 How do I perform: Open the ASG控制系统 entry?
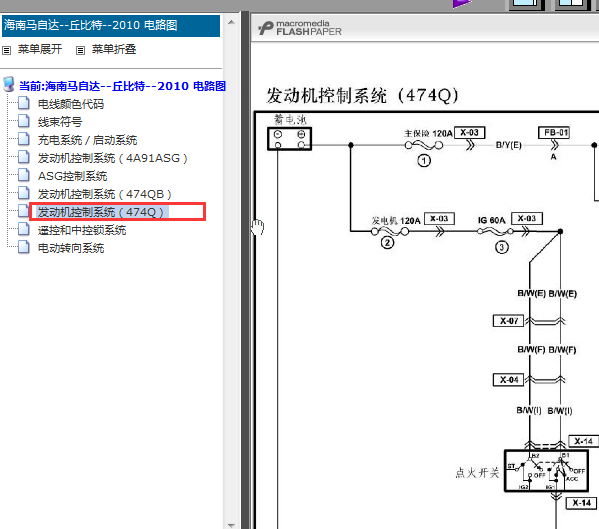[72, 176]
